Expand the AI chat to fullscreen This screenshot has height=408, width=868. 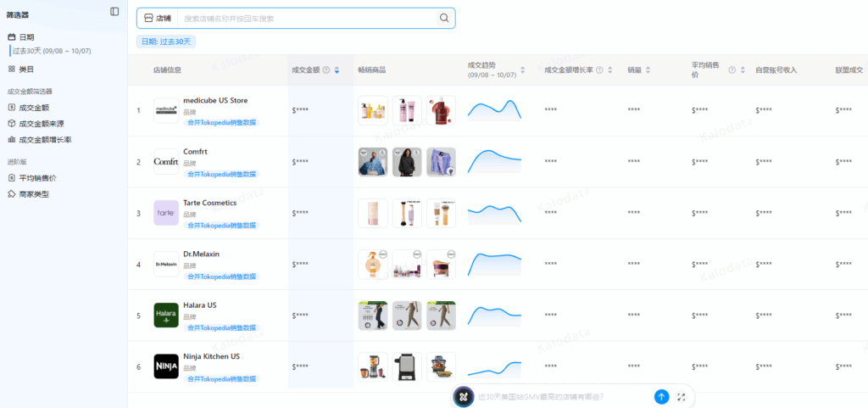(x=682, y=397)
